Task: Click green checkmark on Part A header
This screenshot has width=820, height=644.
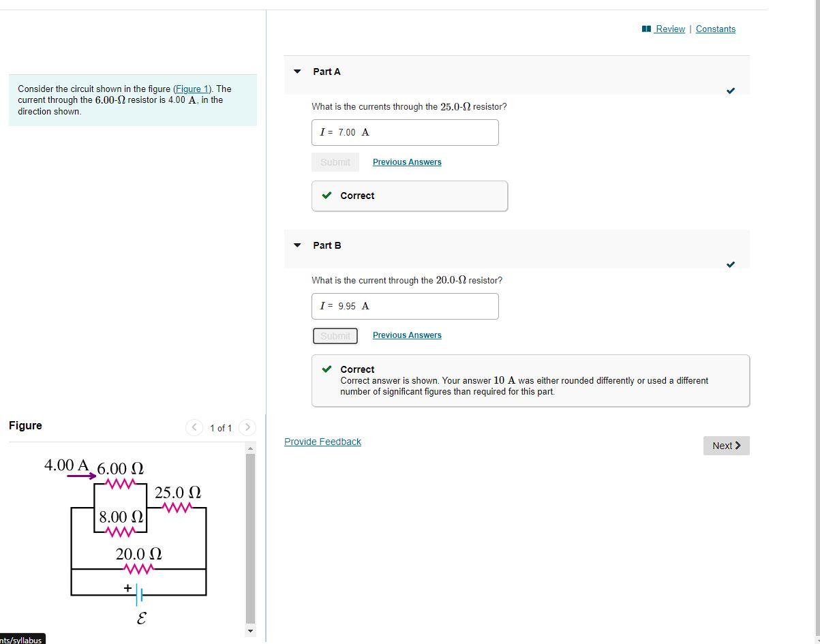Action: point(730,90)
